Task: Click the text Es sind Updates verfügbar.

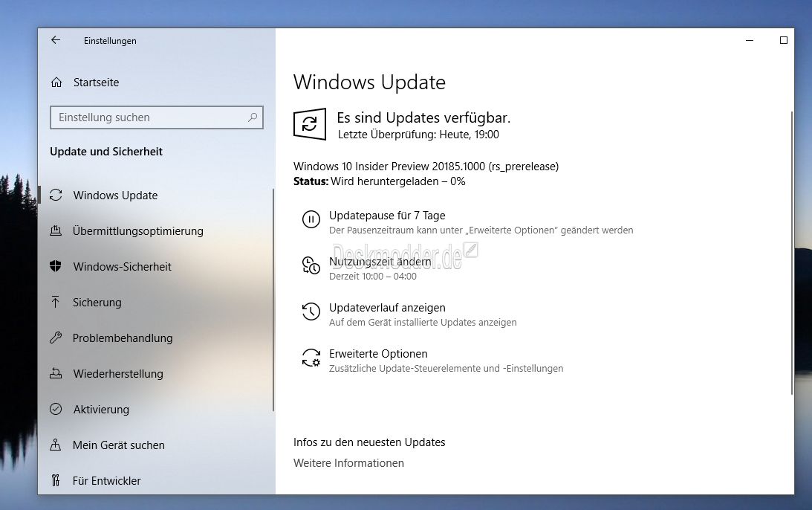Action: (423, 117)
